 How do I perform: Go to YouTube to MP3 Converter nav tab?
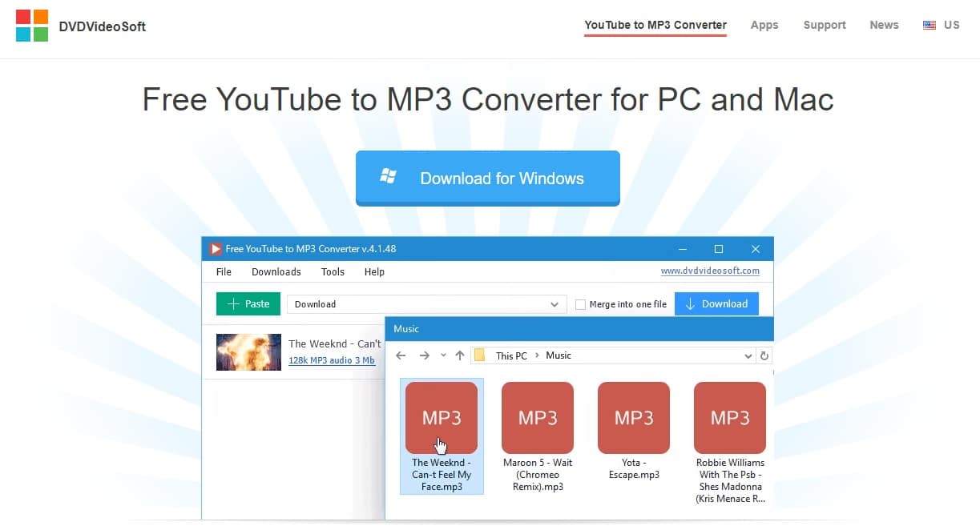655,25
